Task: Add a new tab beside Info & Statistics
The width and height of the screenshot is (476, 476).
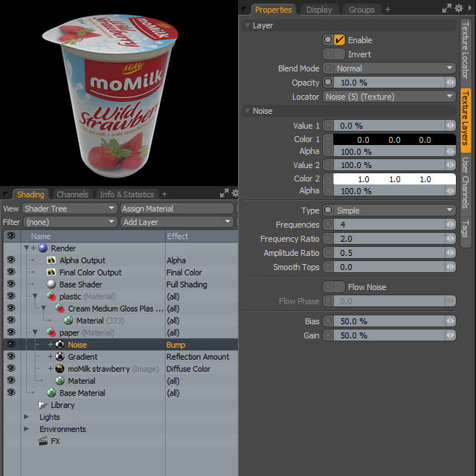Action: (164, 193)
